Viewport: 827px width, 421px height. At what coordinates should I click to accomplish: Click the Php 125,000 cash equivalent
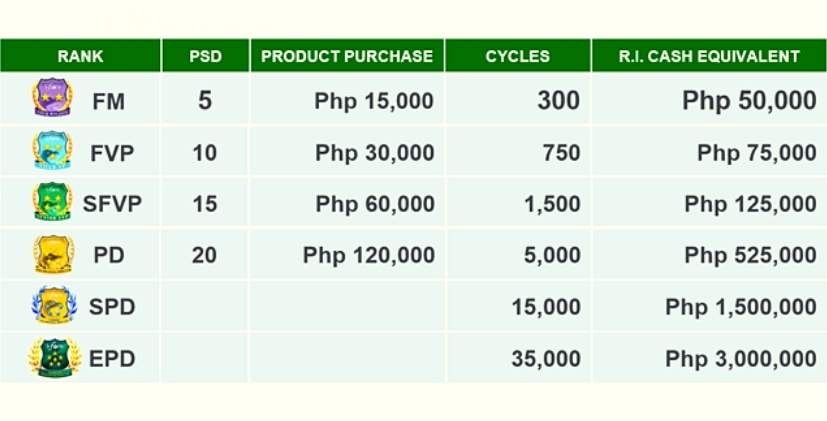pyautogui.click(x=750, y=204)
